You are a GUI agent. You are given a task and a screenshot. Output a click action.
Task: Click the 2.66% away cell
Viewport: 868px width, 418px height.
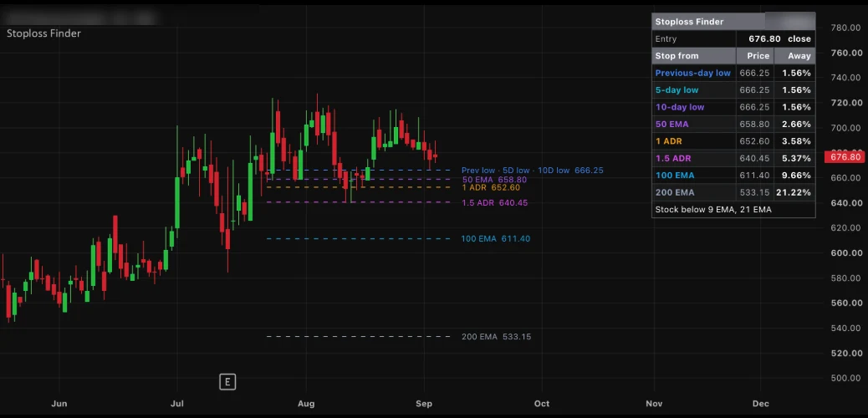[797, 125]
